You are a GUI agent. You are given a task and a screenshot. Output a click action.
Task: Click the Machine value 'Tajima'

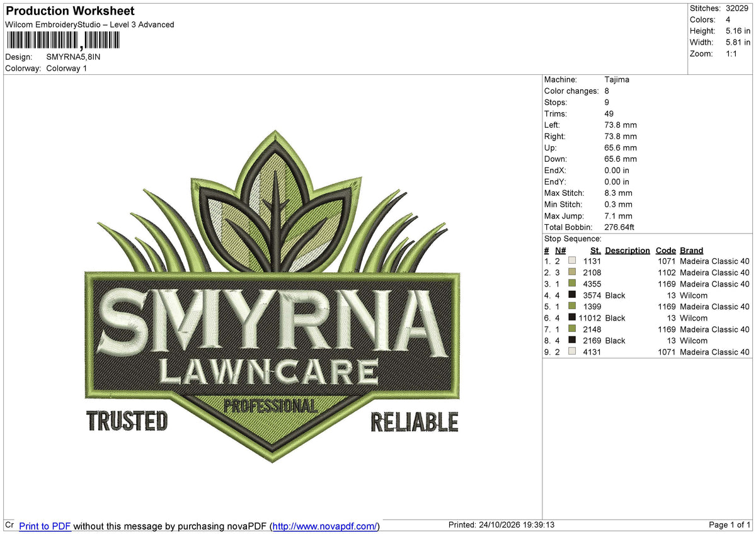(617, 80)
